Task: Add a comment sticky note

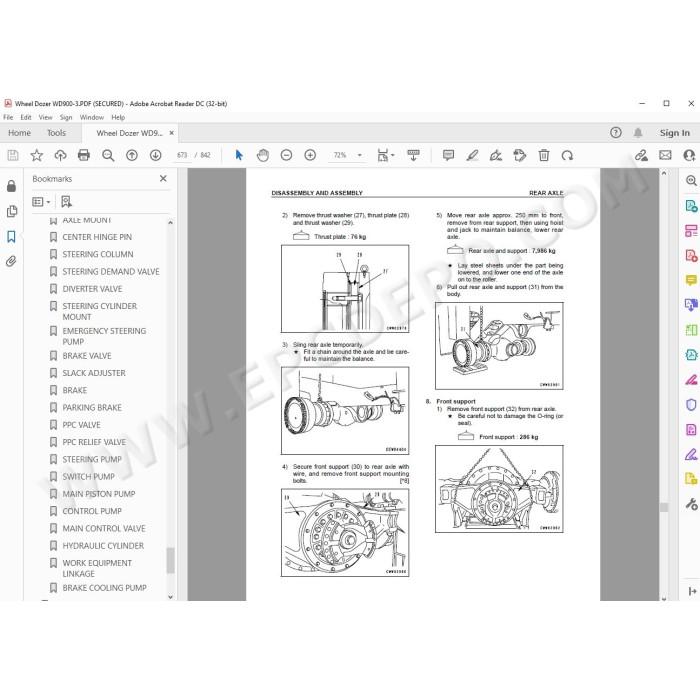Action: (x=448, y=155)
